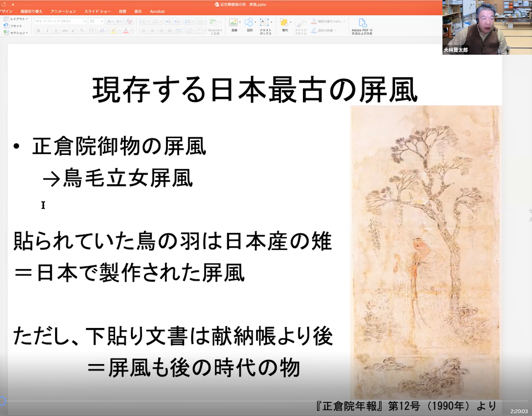Image resolution: width=532 pixels, height=416 pixels.
Task: Open the 図形 shapes gallery
Action: pyautogui.click(x=250, y=26)
